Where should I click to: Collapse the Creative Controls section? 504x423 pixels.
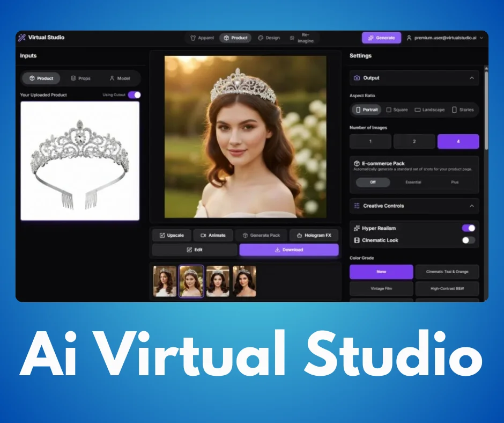point(472,206)
